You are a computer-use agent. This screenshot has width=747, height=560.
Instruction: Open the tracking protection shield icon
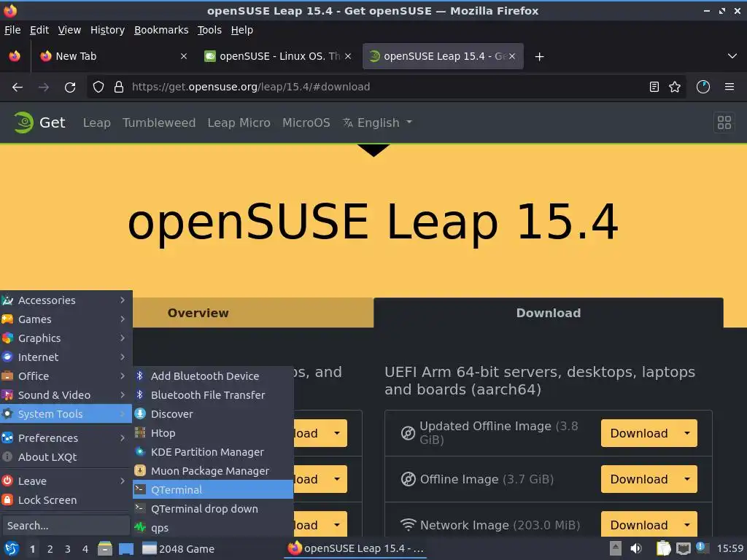pyautogui.click(x=98, y=87)
